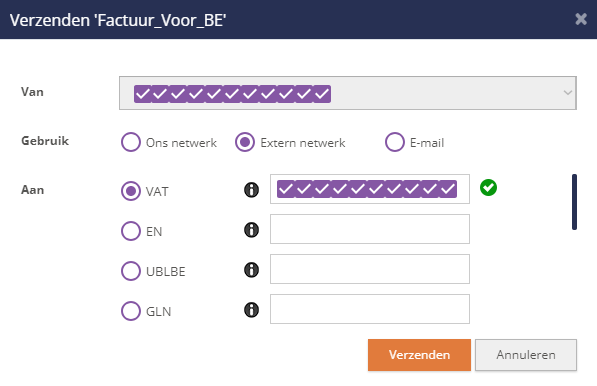The height and width of the screenshot is (386, 597).
Task: Choose the E-mail radio option
Action: pos(394,142)
